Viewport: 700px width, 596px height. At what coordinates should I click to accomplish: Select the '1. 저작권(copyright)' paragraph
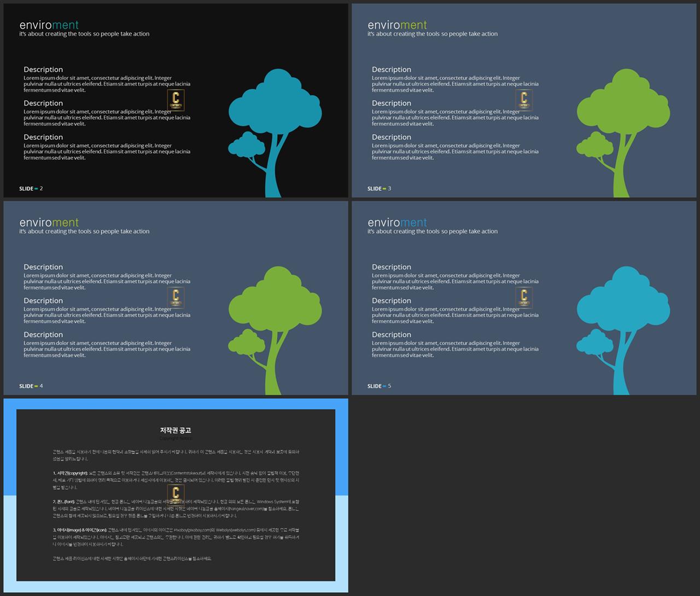pos(176,480)
